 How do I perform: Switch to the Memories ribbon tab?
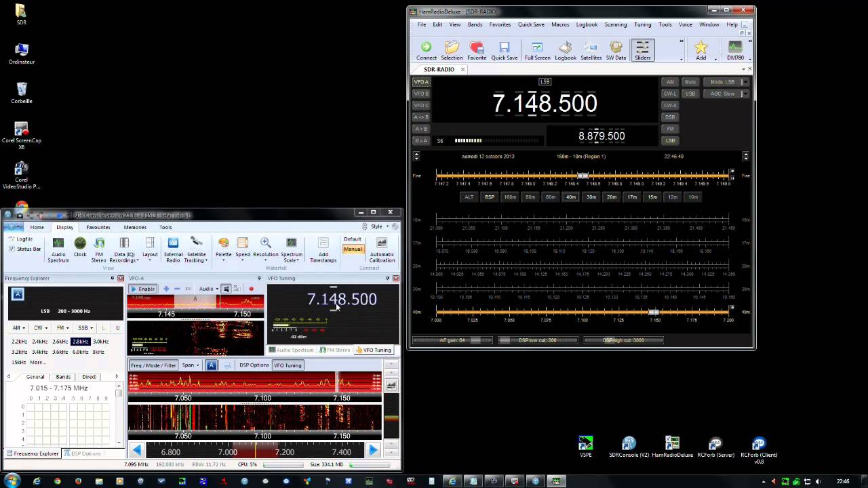point(135,227)
